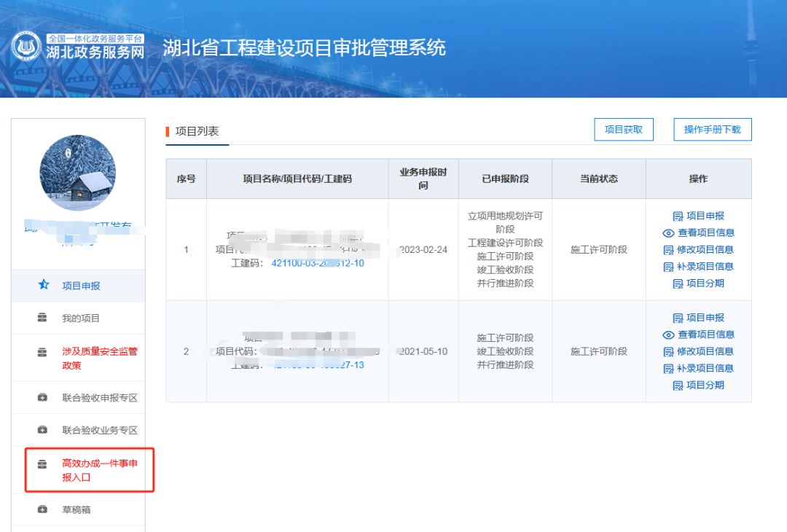This screenshot has width=787, height=532.
Task: Click the user avatar photo
Action: [x=77, y=173]
